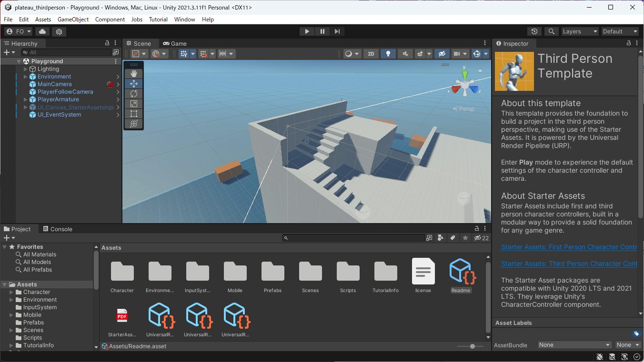Open the license file
644x362 pixels.
tap(423, 276)
